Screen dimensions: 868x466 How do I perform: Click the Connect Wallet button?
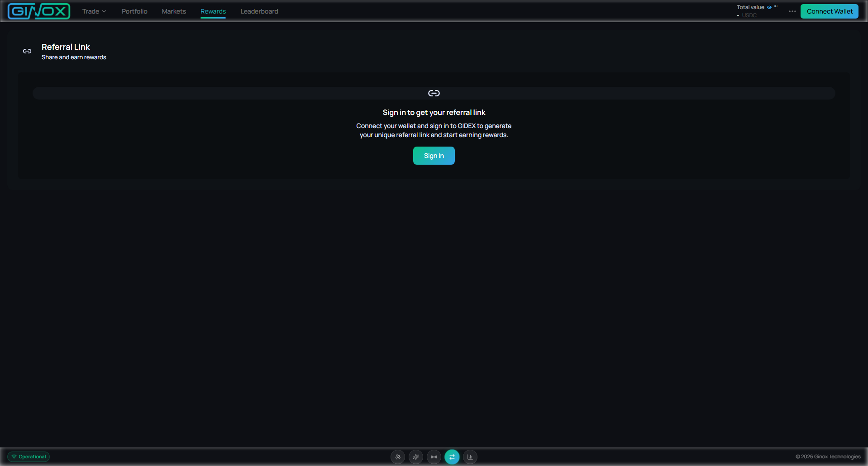830,11
